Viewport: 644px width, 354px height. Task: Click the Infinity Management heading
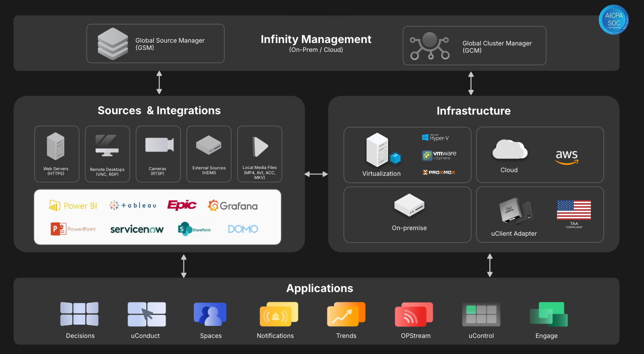[x=316, y=39]
